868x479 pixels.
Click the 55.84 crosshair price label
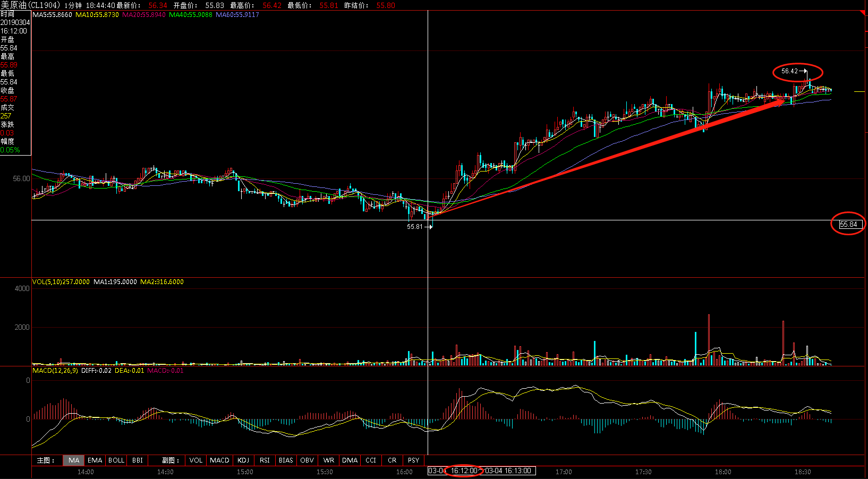[x=848, y=224]
